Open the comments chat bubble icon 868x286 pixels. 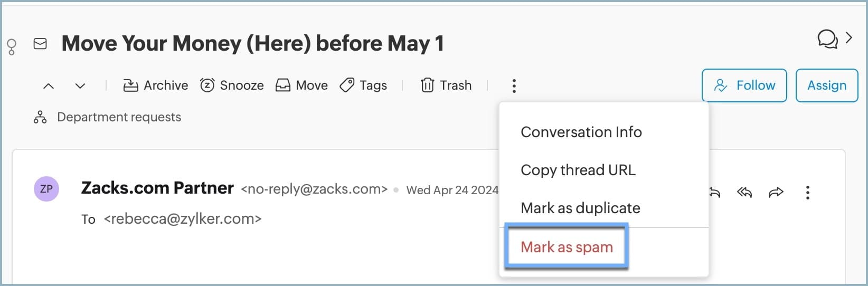(827, 39)
